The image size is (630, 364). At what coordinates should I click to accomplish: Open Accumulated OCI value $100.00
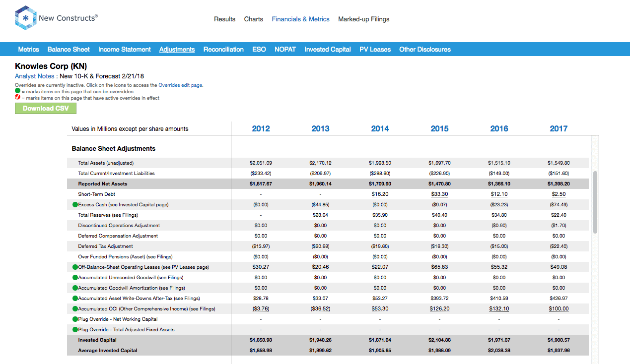point(559,309)
